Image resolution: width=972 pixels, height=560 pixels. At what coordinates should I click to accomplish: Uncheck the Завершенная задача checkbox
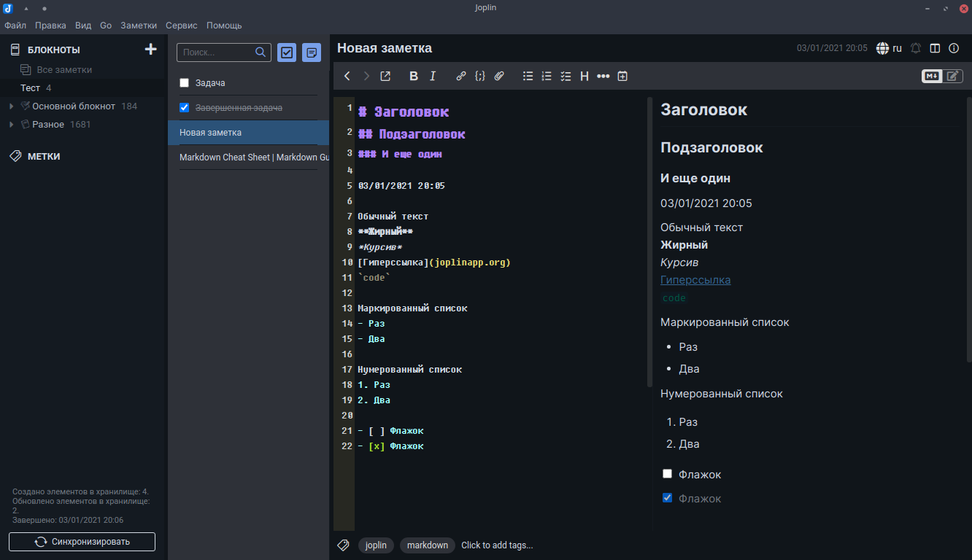click(x=185, y=108)
